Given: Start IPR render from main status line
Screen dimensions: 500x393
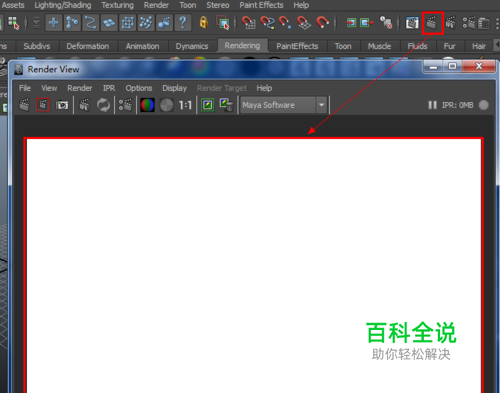Looking at the screenshot, I should (451, 23).
